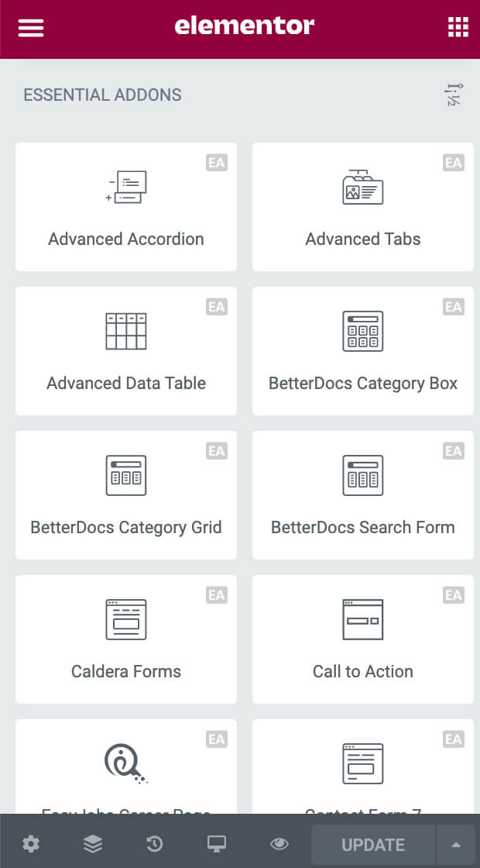Open page Settings with the gear icon
Image resolution: width=480 pixels, height=868 pixels.
click(x=30, y=844)
